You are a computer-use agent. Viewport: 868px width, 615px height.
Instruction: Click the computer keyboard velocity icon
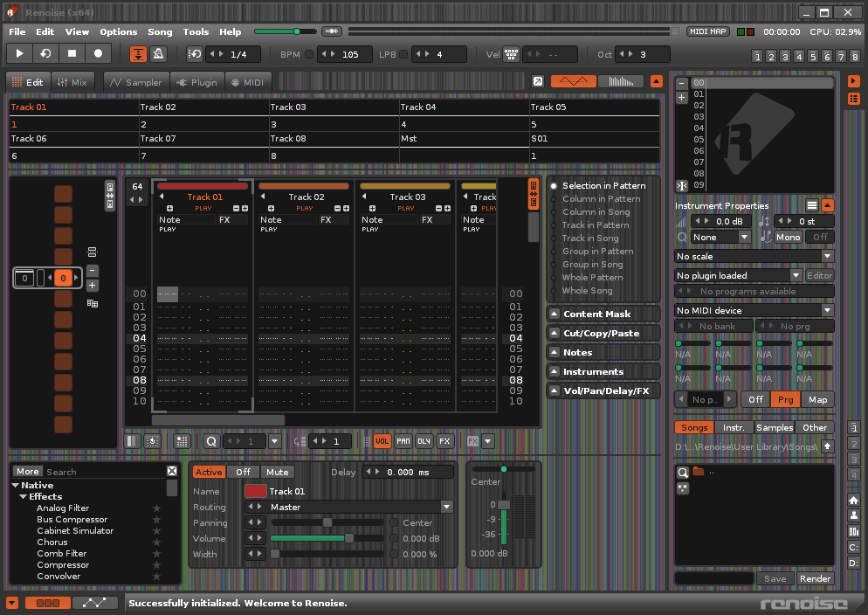coord(511,54)
